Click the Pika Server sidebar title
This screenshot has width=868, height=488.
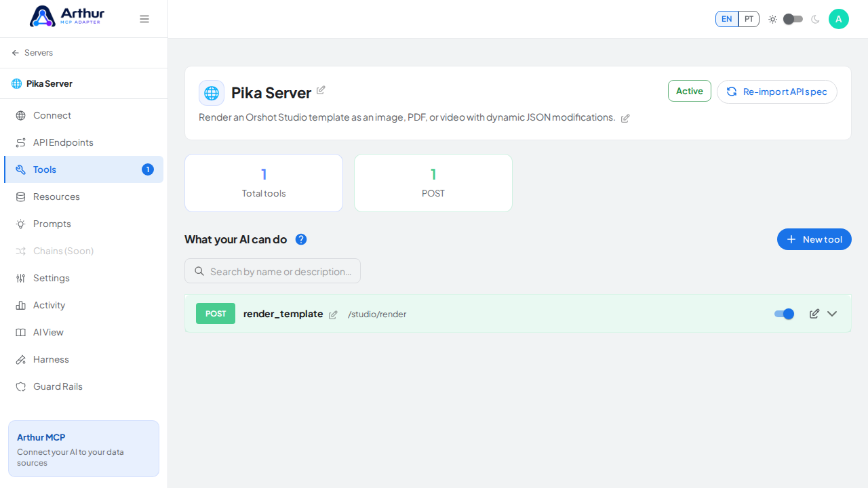click(x=50, y=83)
